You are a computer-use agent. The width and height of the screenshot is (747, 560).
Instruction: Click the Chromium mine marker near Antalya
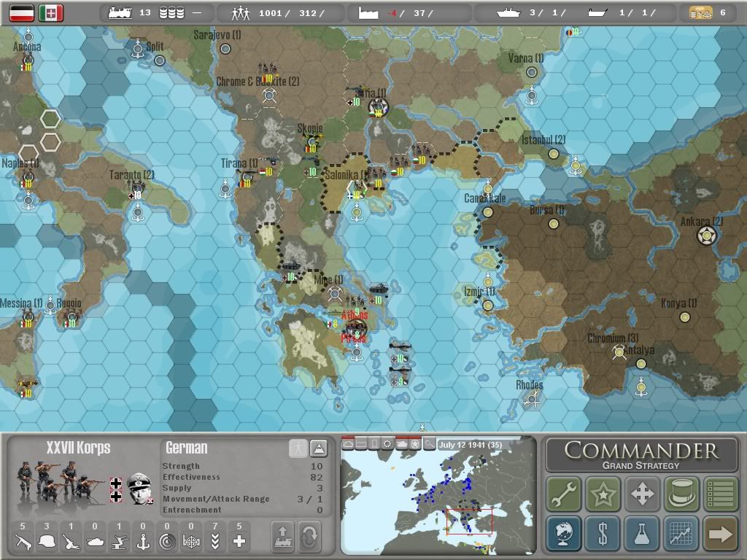[619, 352]
